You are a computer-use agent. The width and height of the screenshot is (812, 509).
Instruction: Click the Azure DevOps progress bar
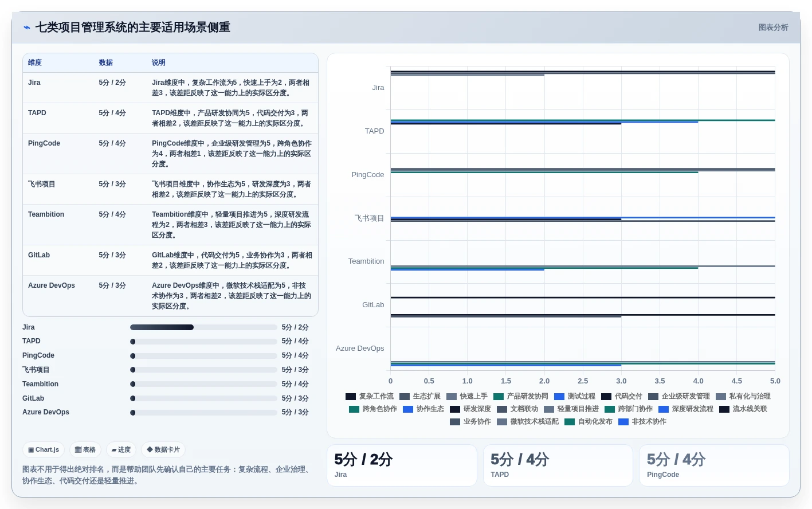(x=203, y=412)
